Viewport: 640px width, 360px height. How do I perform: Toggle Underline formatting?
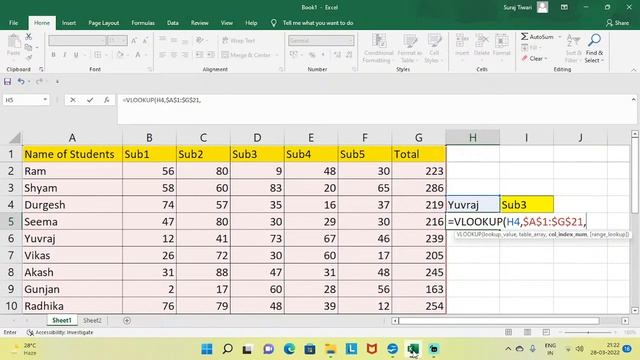pyautogui.click(x=76, y=55)
